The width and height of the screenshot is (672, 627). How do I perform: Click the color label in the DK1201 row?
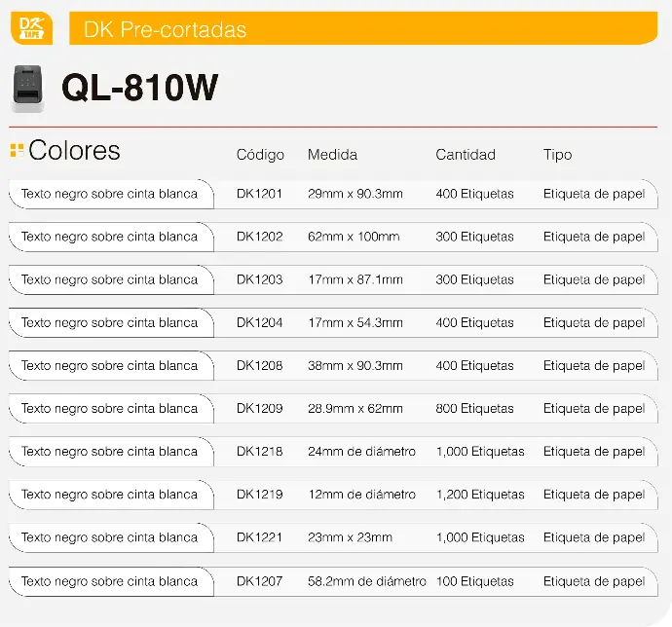click(109, 194)
